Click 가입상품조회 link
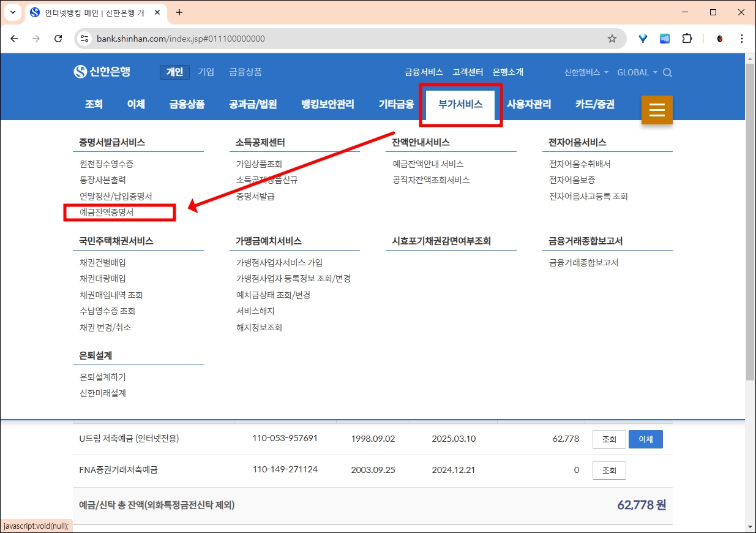The width and height of the screenshot is (756, 533). [x=259, y=164]
